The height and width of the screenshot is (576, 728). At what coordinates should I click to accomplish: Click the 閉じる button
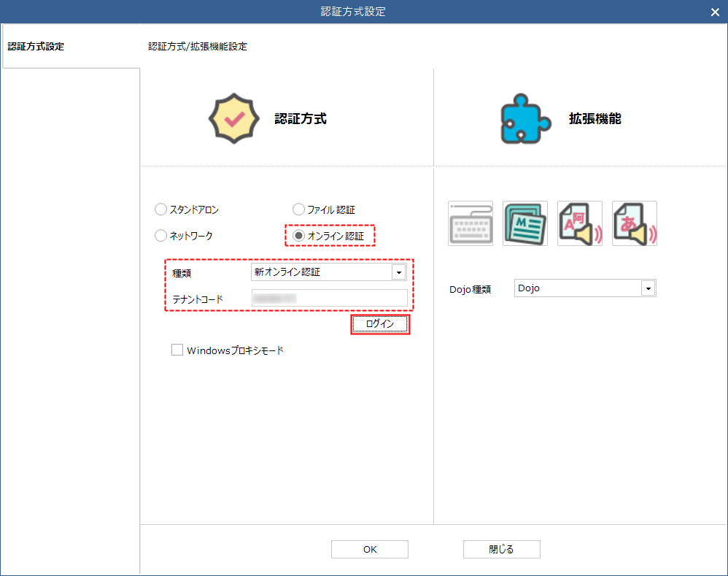pyautogui.click(x=502, y=549)
